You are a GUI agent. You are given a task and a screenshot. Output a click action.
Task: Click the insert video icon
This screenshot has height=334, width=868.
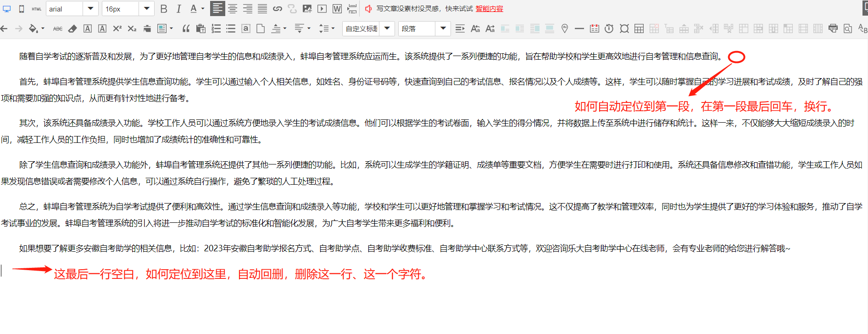point(322,9)
